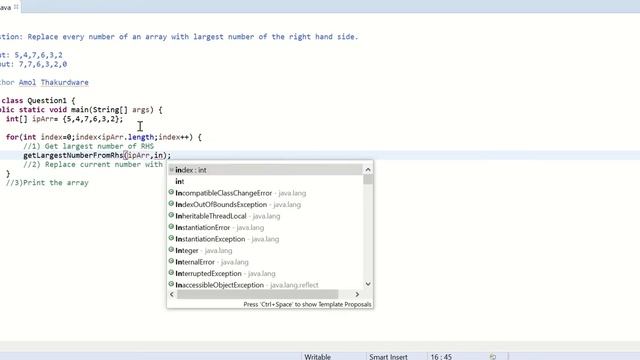Click author name Amol in comment
Screen dimensions: 640x360
[x=27, y=82]
